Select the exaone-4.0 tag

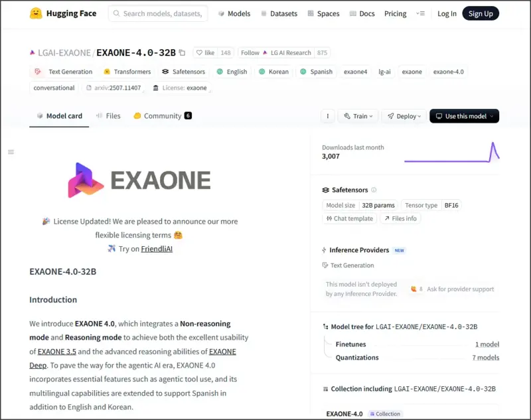[449, 72]
